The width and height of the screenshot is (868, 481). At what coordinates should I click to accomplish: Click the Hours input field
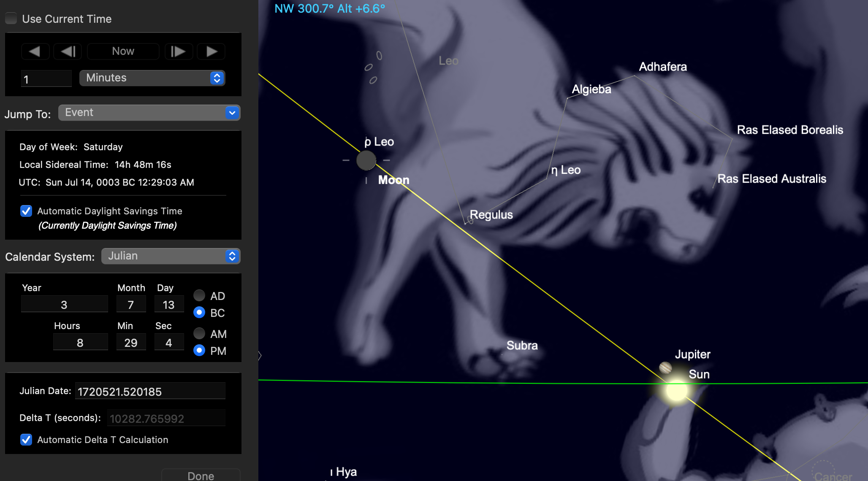pyautogui.click(x=80, y=342)
